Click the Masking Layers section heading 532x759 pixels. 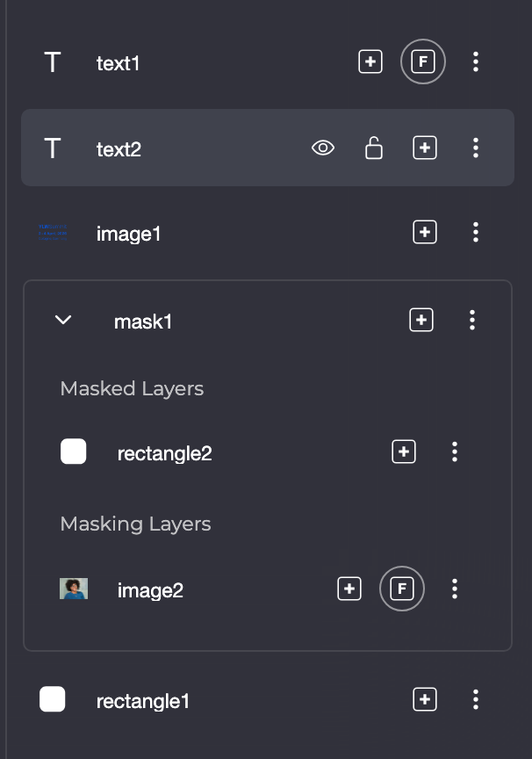pos(136,524)
